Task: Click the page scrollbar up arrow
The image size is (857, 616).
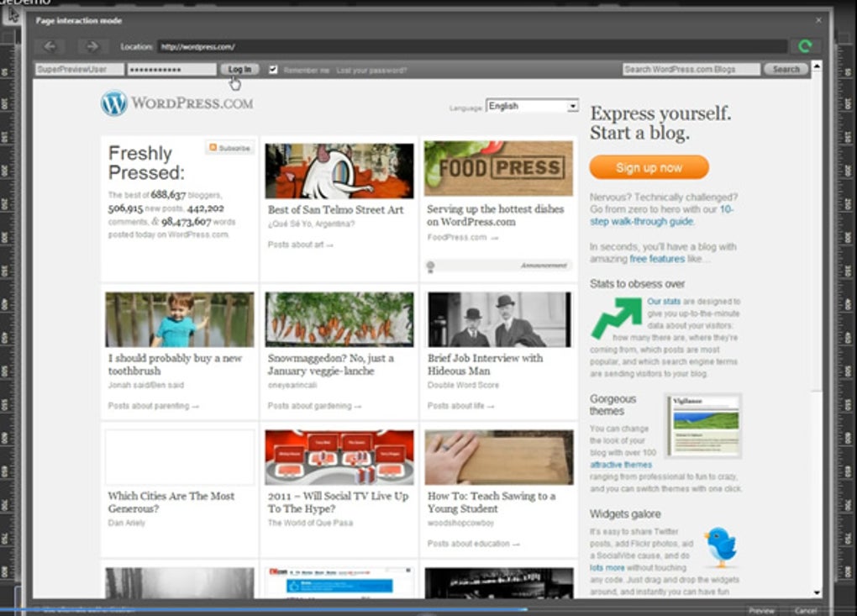Action: [817, 66]
